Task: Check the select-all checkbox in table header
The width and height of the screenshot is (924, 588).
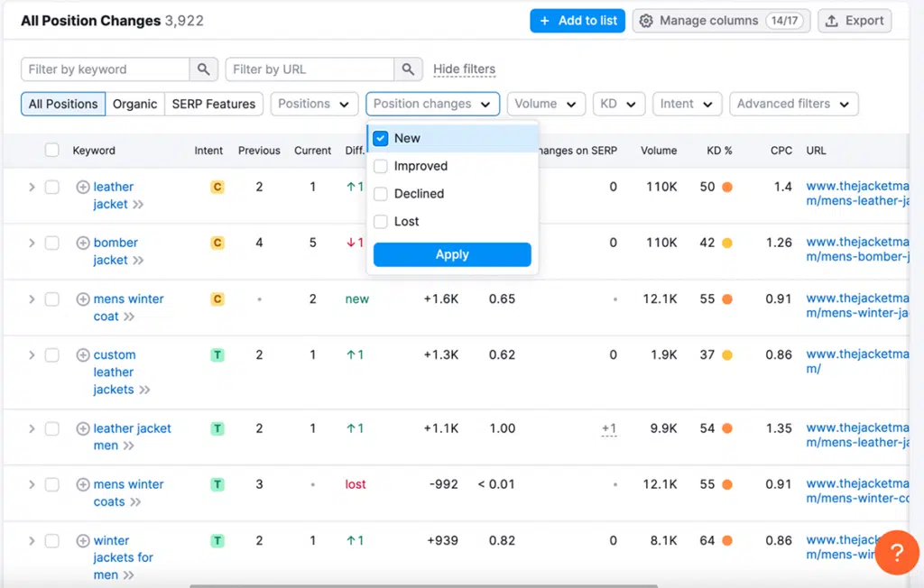Action: pyautogui.click(x=50, y=150)
